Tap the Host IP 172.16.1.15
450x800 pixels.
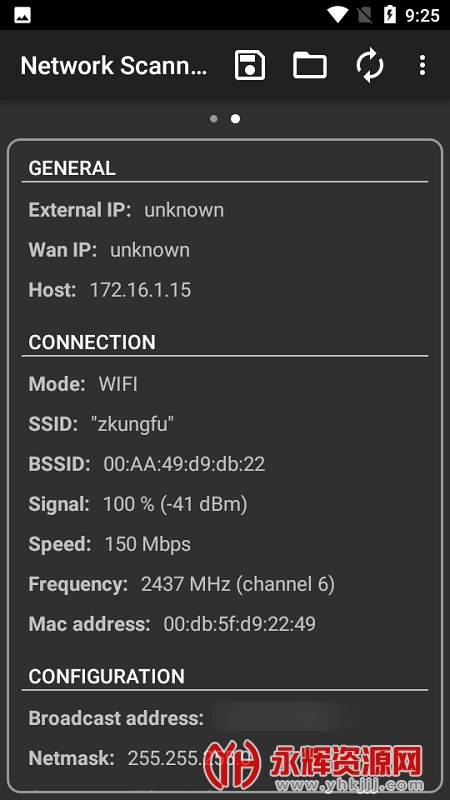pyautogui.click(x=140, y=290)
